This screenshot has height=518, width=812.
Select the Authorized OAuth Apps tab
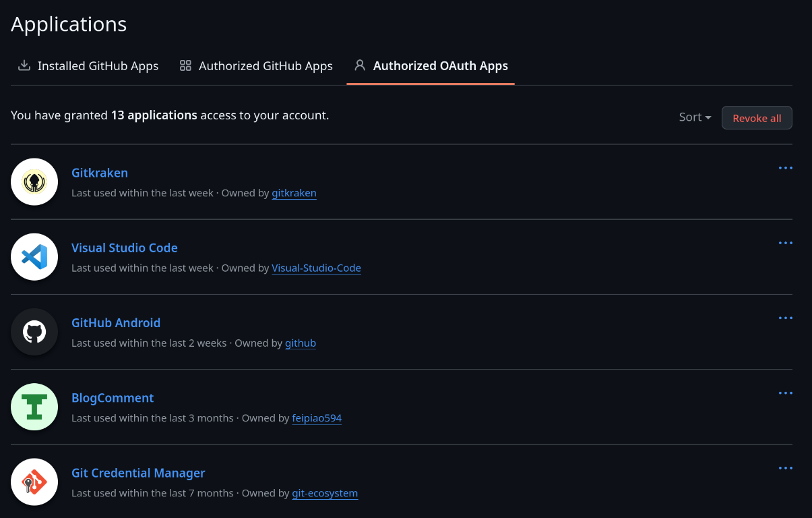(x=431, y=66)
